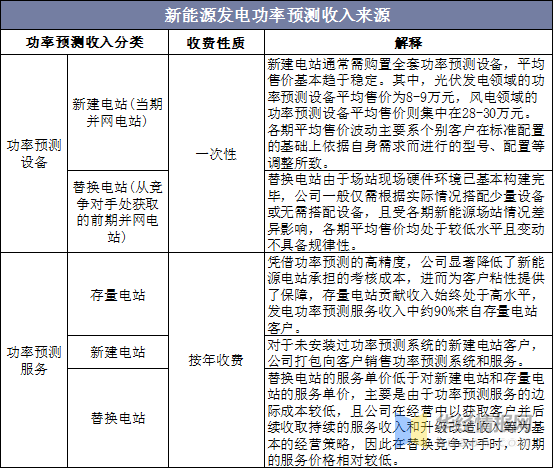Click the table title 新能源发电功率预测收入来源
Screen dimensions: 554x469
click(x=277, y=15)
